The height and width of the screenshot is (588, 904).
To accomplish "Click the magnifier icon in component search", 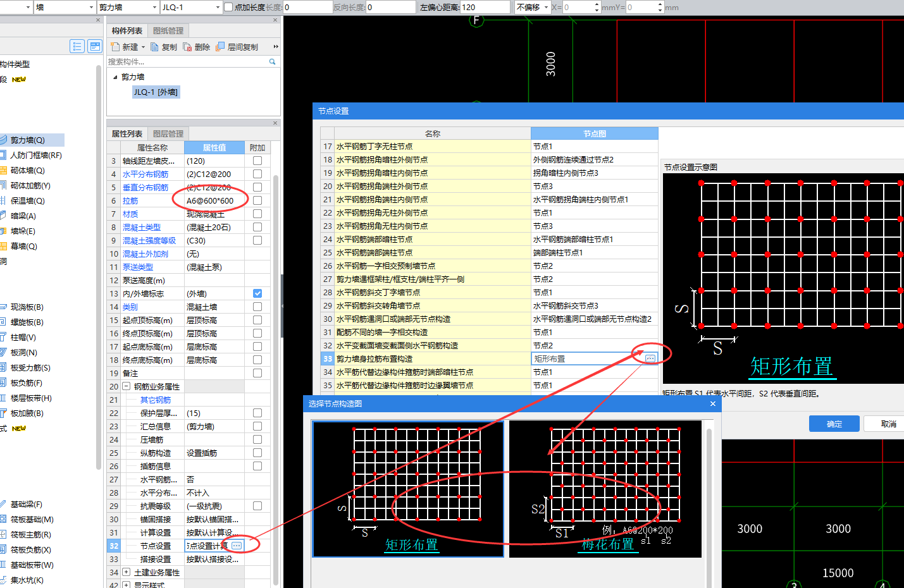I will (x=273, y=61).
